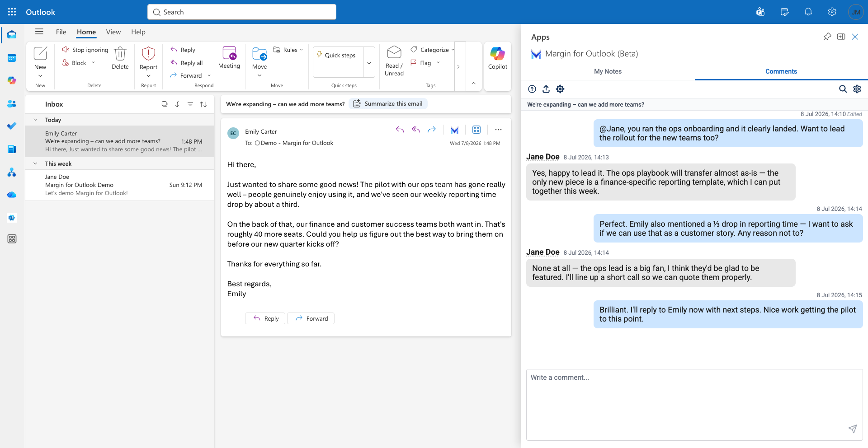The image size is (868, 448).
Task: Open the OneDrive cloud icon in the sidebar
Action: tap(12, 195)
